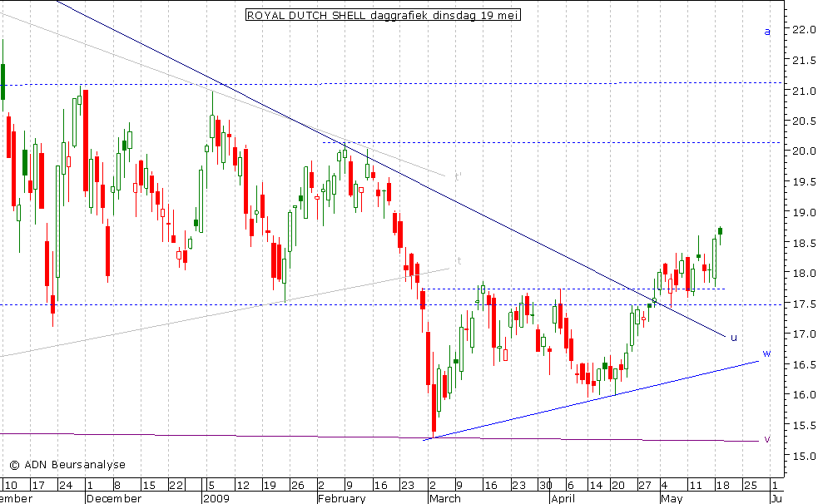
Task: Select the date label 4 on time axis
Action: (664, 485)
